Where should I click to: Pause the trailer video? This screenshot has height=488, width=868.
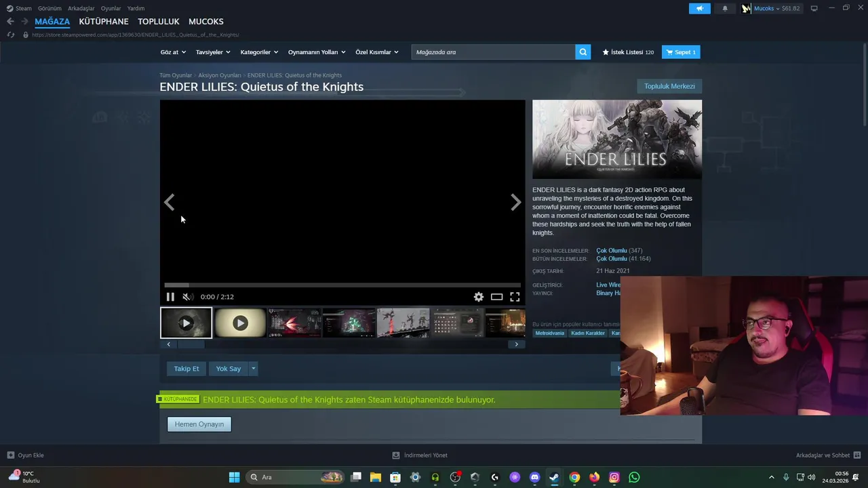(170, 297)
